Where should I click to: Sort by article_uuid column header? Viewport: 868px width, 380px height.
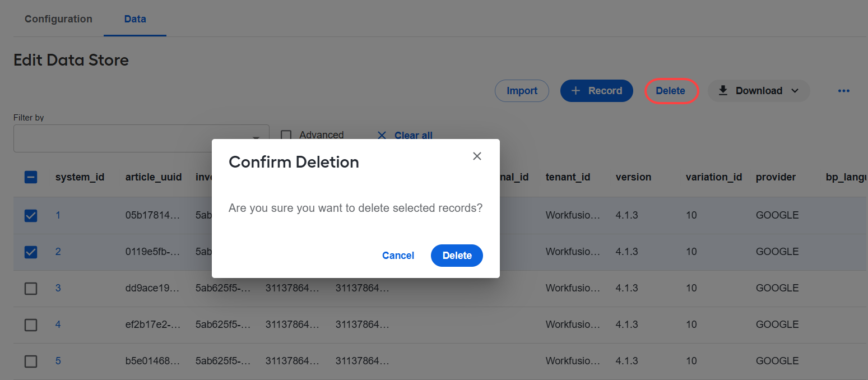click(x=154, y=177)
